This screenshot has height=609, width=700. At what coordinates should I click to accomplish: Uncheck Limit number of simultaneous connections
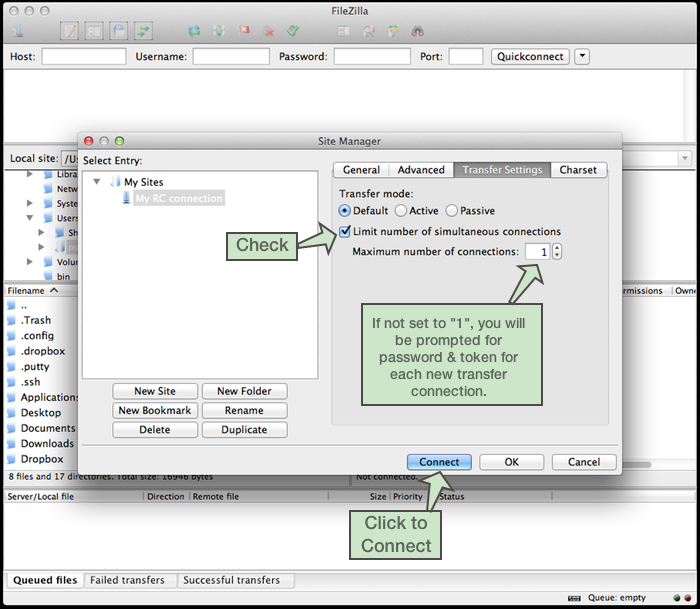click(345, 232)
